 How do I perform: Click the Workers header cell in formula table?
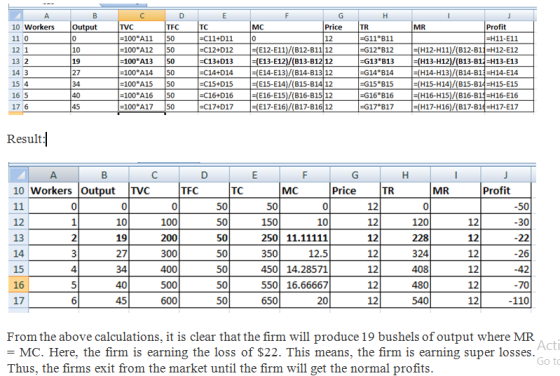[x=46, y=27]
